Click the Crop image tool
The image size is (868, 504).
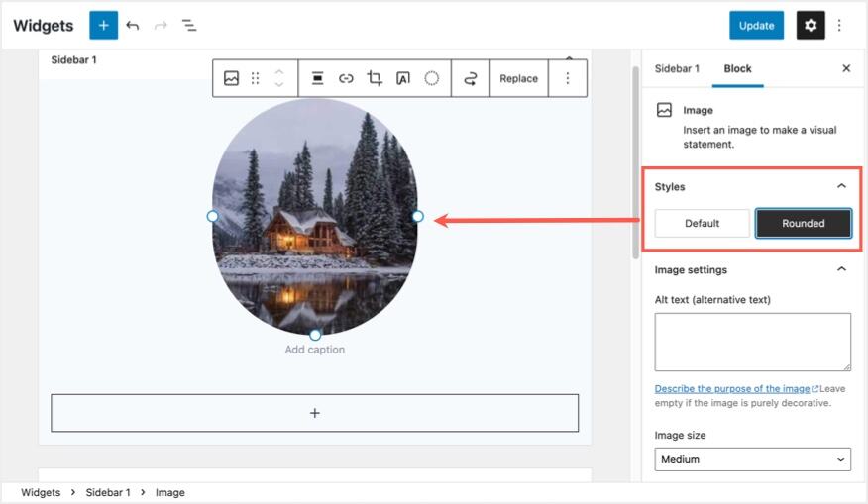pyautogui.click(x=375, y=78)
